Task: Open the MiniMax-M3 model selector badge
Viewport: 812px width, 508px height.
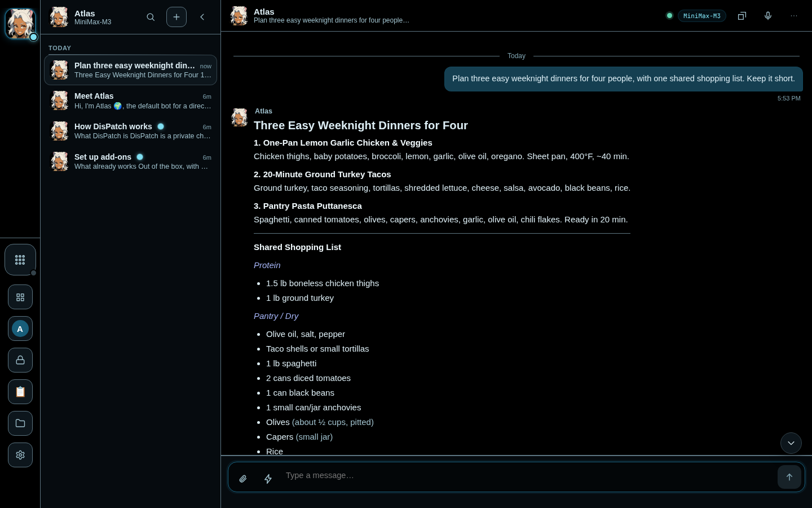Action: tap(701, 16)
